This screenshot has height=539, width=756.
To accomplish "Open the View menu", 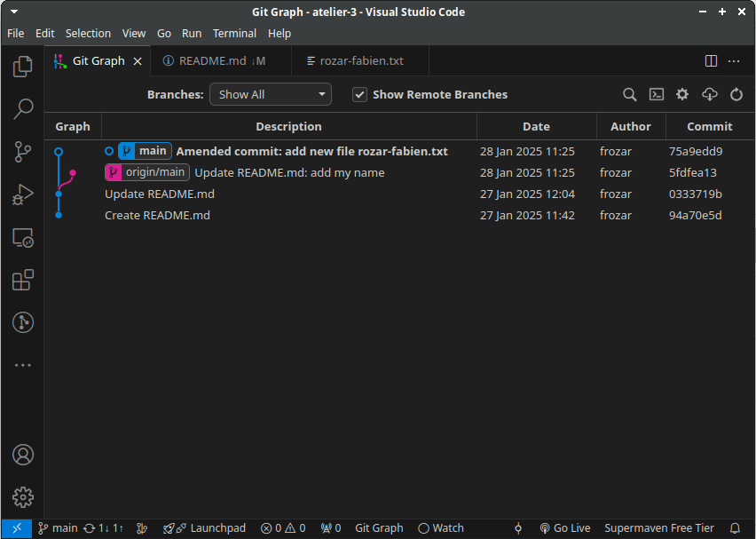I will [x=134, y=33].
